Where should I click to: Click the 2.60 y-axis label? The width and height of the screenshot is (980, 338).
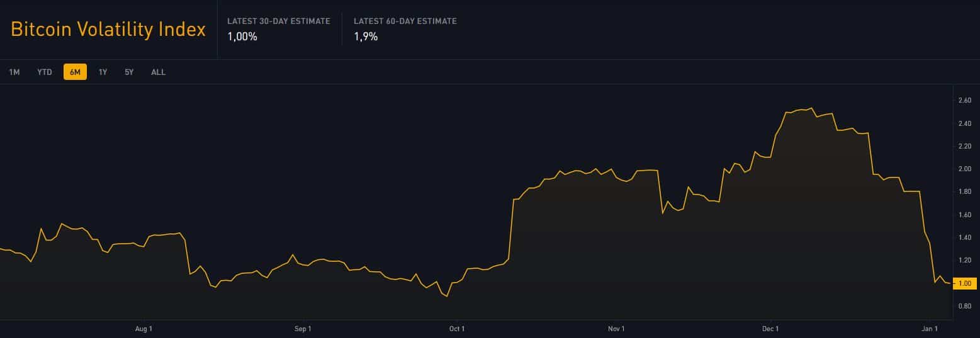(x=964, y=101)
